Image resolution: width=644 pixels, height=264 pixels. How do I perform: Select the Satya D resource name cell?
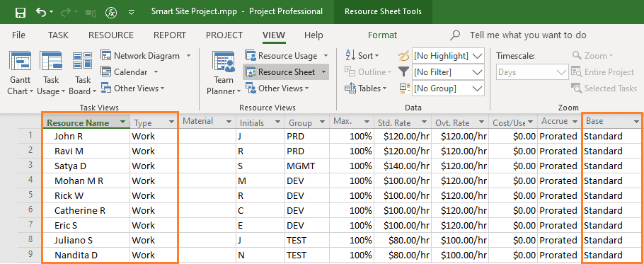[86, 166]
